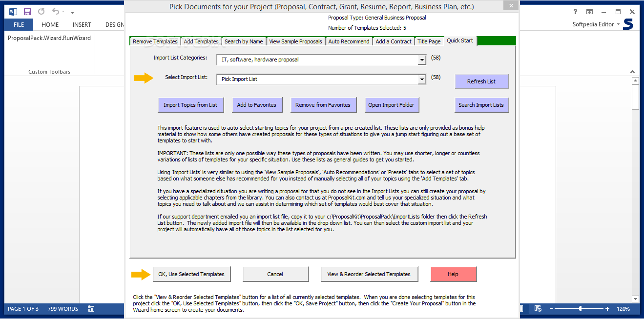This screenshot has width=644, height=319.
Task: Open the FILE tab in Word
Action: 19,24
